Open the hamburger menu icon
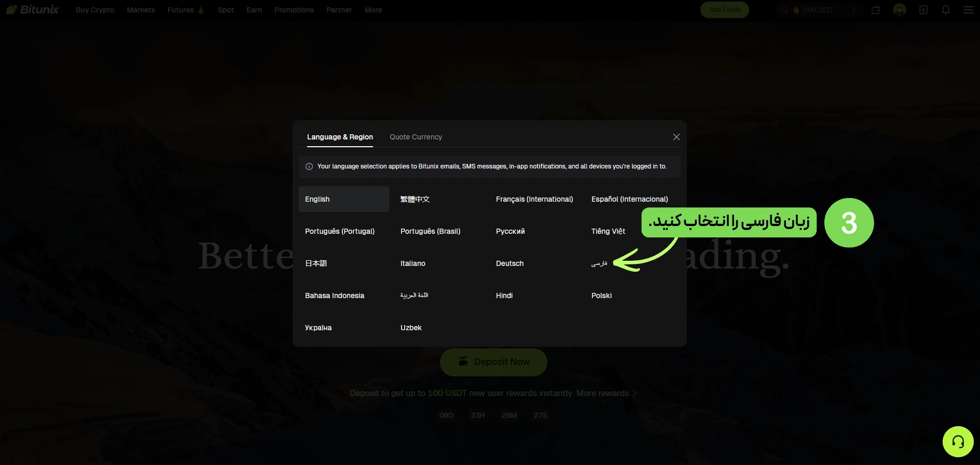Image resolution: width=980 pixels, height=465 pixels. point(969,10)
